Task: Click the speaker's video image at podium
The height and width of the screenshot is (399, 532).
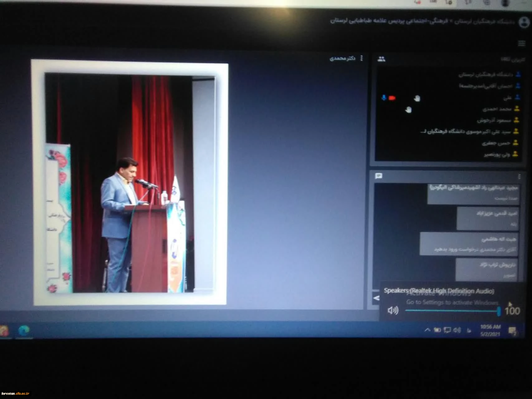Action: 130,184
